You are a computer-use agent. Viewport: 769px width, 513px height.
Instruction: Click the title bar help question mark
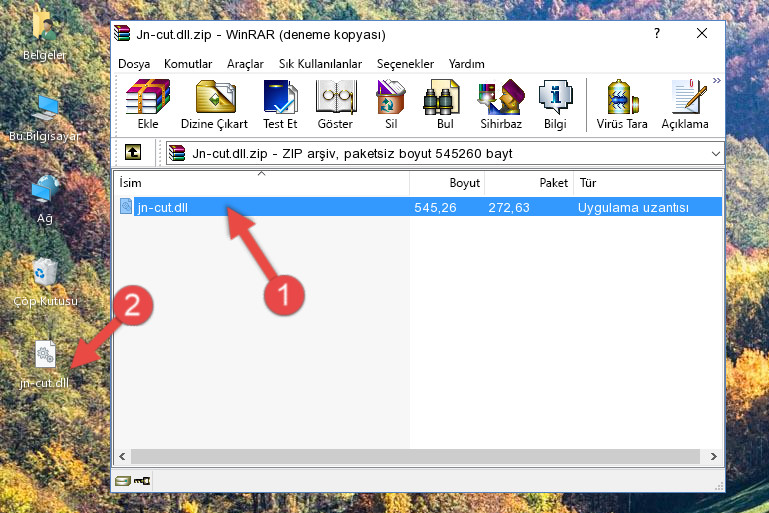tap(657, 33)
